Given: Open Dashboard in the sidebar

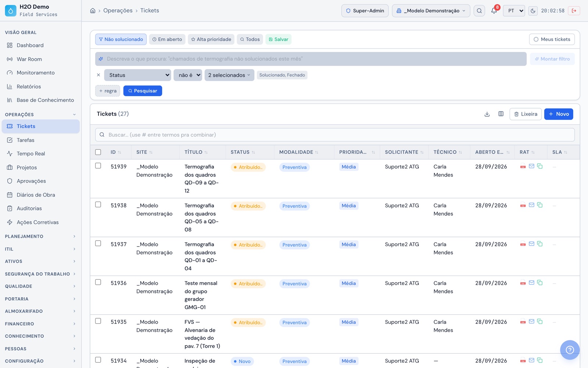Looking at the screenshot, I should [x=40, y=45].
